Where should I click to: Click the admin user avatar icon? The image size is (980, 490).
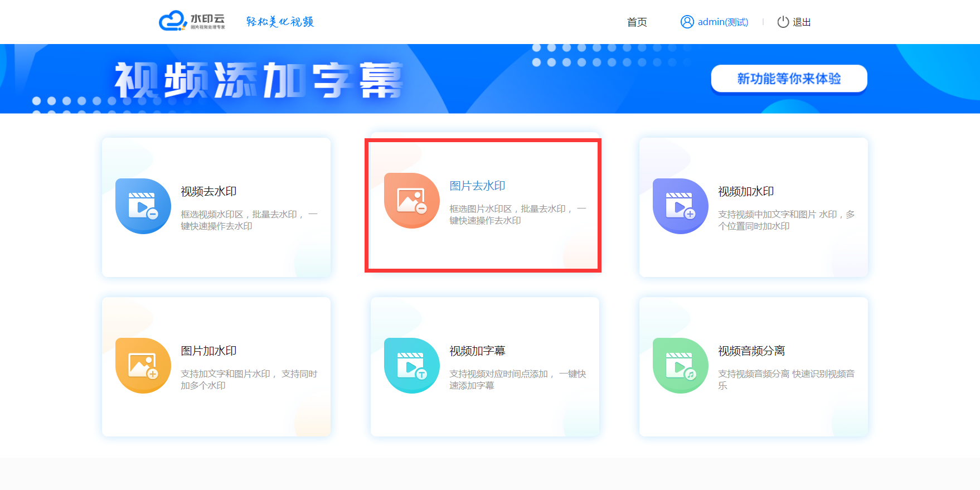click(x=687, y=22)
